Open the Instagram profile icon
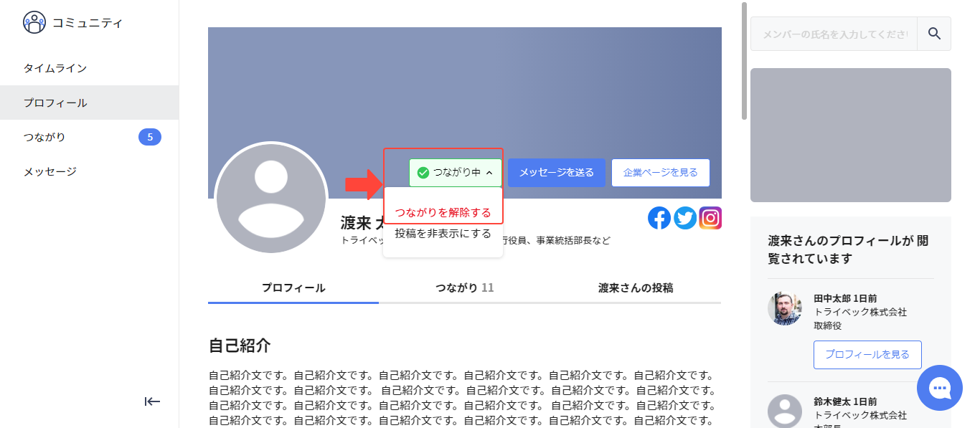The width and height of the screenshot is (980, 428). pyautogui.click(x=710, y=218)
